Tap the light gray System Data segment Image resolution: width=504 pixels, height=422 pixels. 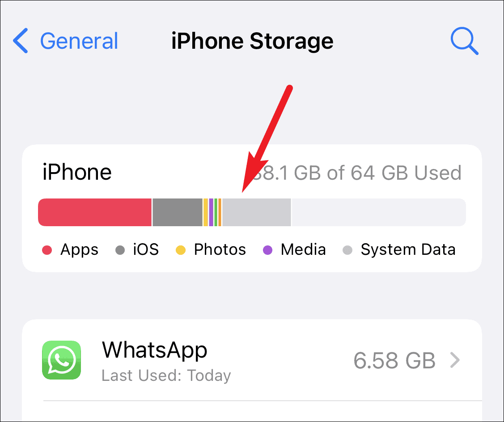[257, 212]
